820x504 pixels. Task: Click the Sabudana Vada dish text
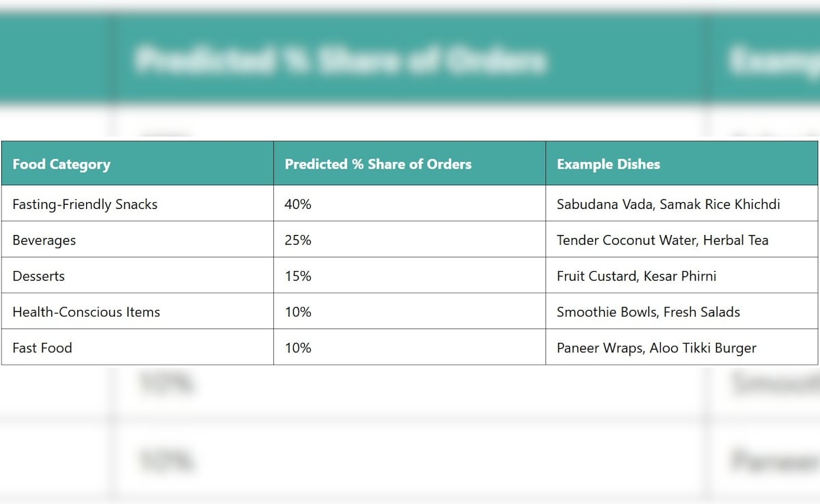(x=605, y=204)
